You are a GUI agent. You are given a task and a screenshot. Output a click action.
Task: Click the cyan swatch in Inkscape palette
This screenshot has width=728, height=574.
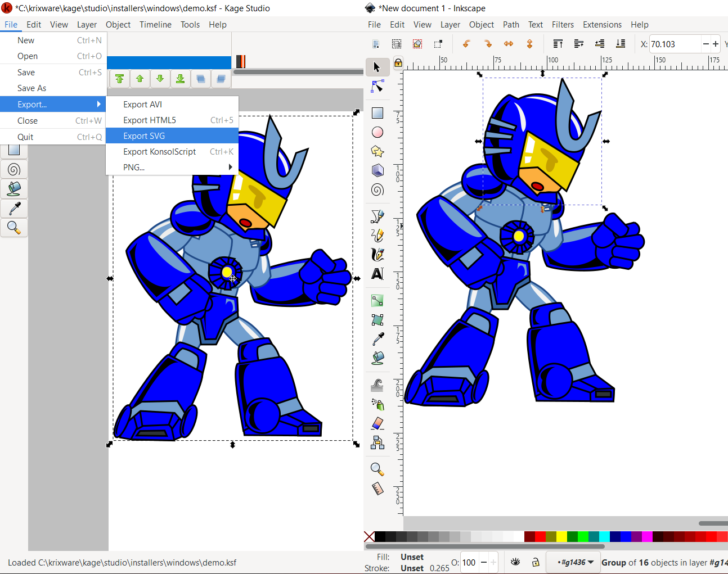(x=604, y=536)
